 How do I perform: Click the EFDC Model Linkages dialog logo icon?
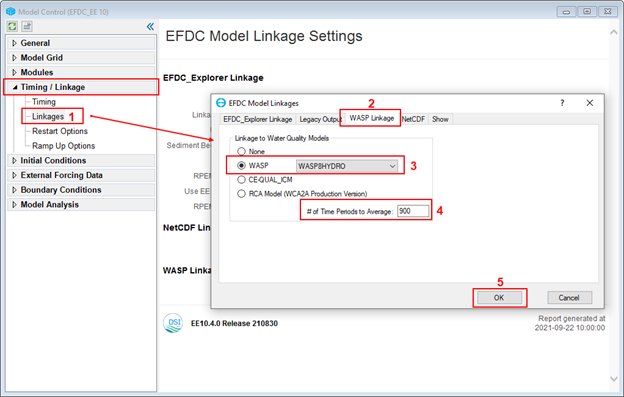(x=220, y=103)
